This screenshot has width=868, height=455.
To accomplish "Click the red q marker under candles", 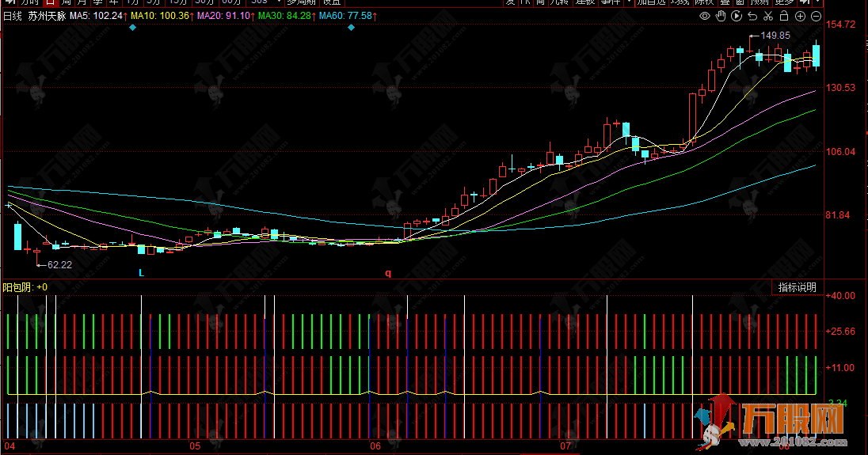I will (x=388, y=272).
